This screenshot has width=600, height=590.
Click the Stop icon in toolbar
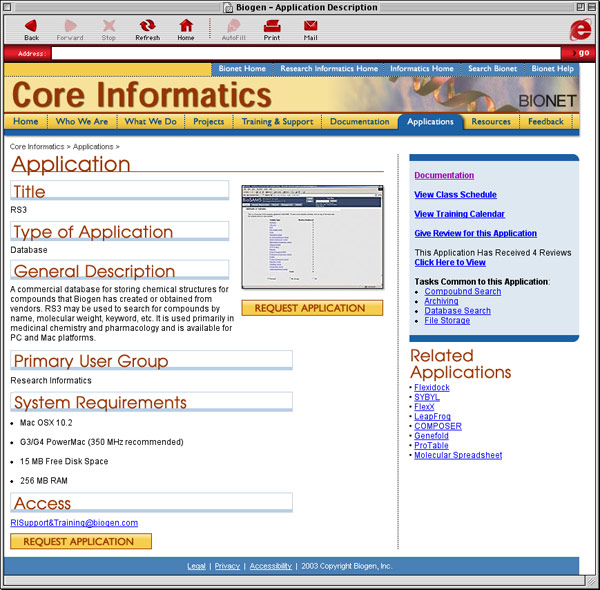[109, 26]
